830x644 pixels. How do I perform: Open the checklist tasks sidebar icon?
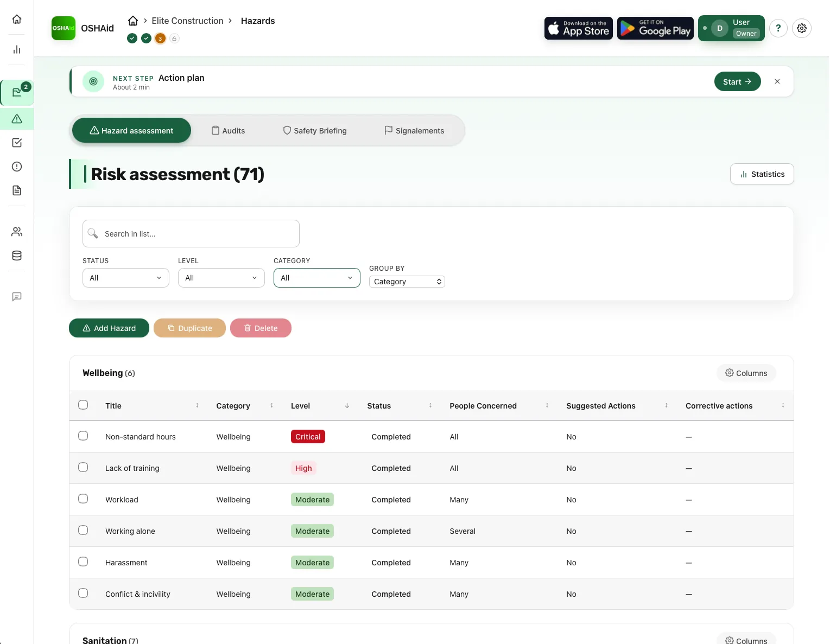pyautogui.click(x=17, y=143)
